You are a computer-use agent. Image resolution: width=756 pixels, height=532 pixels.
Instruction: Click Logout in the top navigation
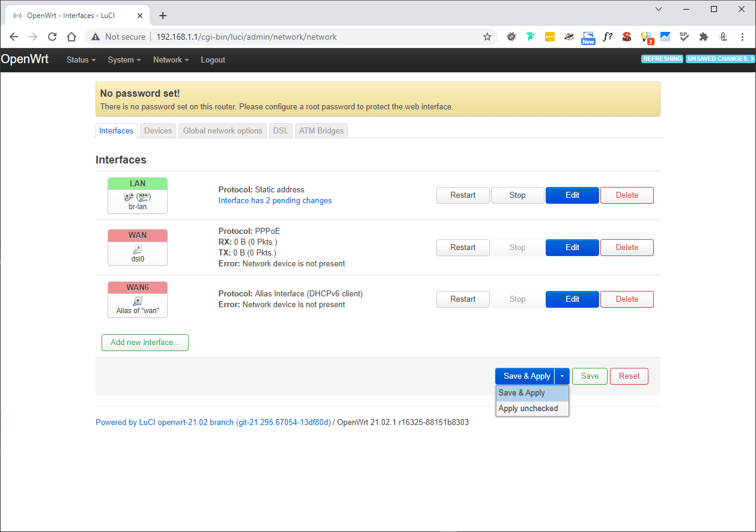coord(213,60)
